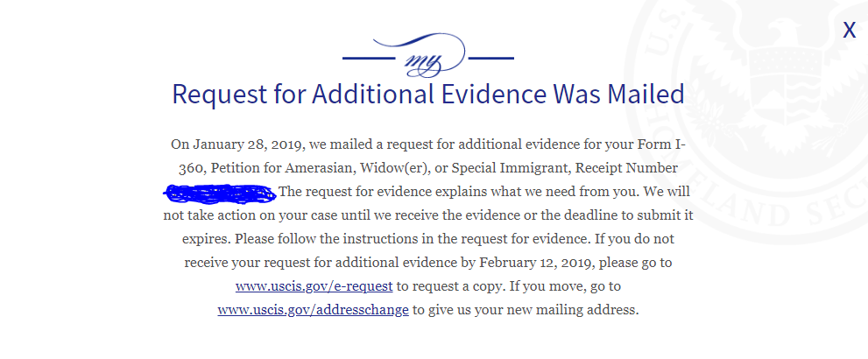The width and height of the screenshot is (868, 359).
Task: Select the 'Request for Additional Evidence Was Mailed' heading
Action: (x=428, y=94)
